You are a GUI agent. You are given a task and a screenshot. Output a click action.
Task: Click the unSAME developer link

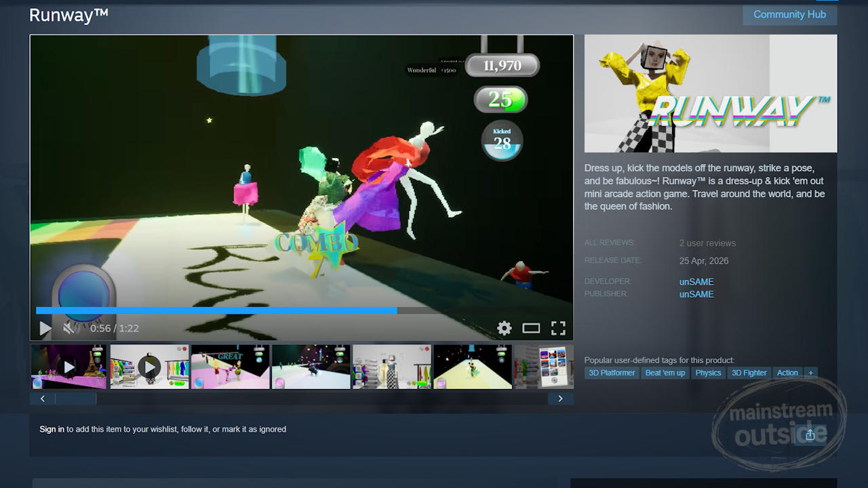click(x=696, y=282)
